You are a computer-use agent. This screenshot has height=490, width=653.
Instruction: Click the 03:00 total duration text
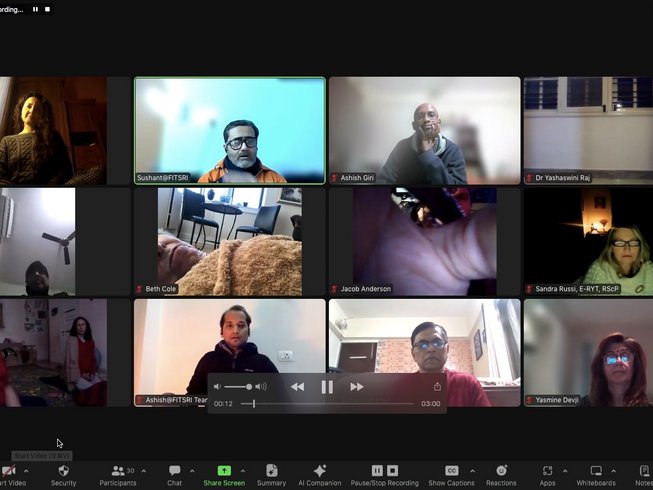click(x=431, y=404)
